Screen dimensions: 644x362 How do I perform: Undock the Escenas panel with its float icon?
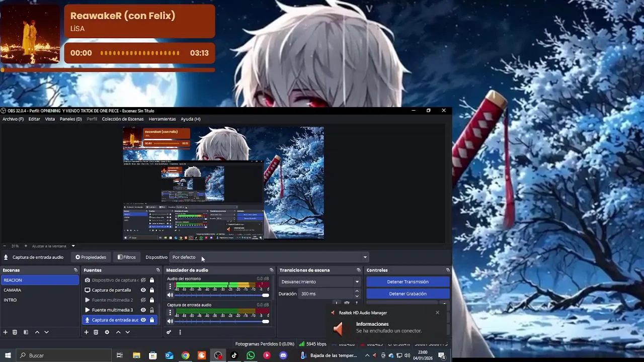(76, 270)
